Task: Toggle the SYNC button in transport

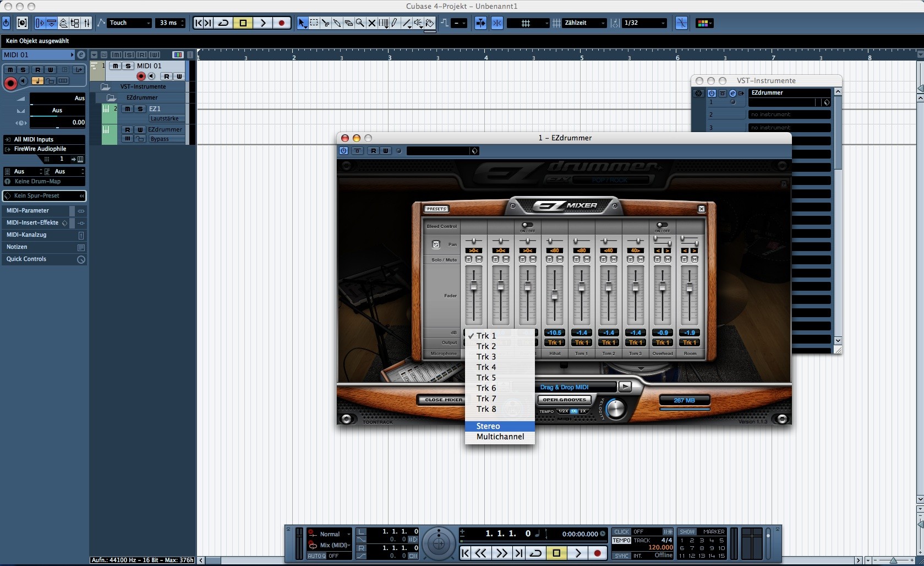Action: tap(622, 556)
